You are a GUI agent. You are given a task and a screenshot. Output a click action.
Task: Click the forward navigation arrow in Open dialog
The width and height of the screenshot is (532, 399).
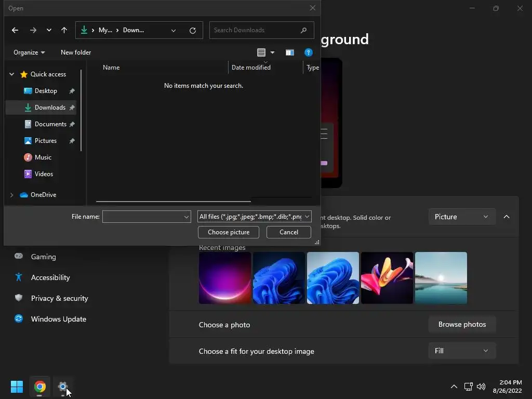click(x=33, y=30)
